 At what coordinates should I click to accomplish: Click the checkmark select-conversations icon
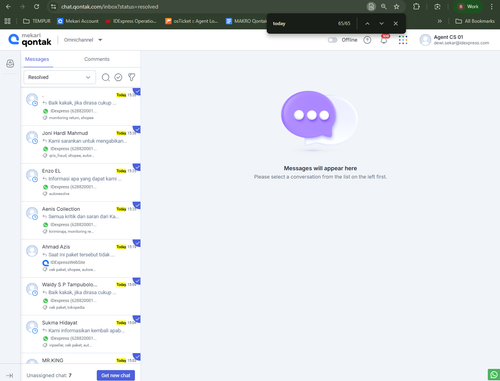tap(118, 77)
